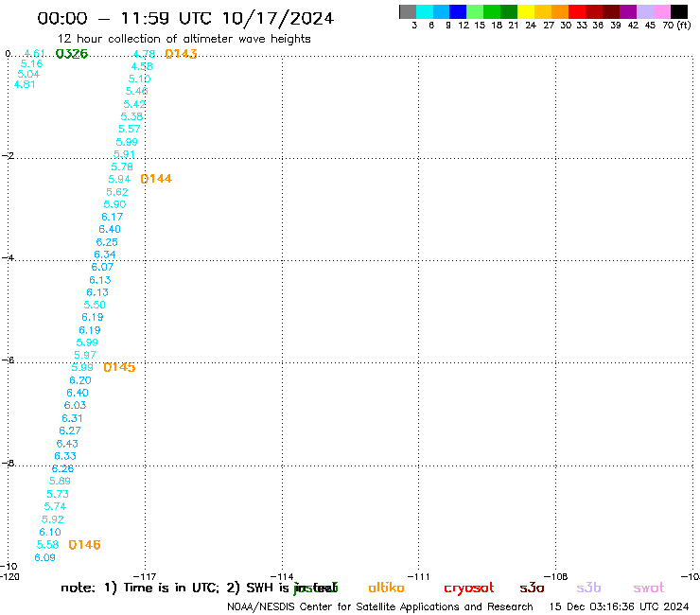This screenshot has width=700, height=615.
Task: Select the 6.43 wave height reading
Action: coord(67,444)
